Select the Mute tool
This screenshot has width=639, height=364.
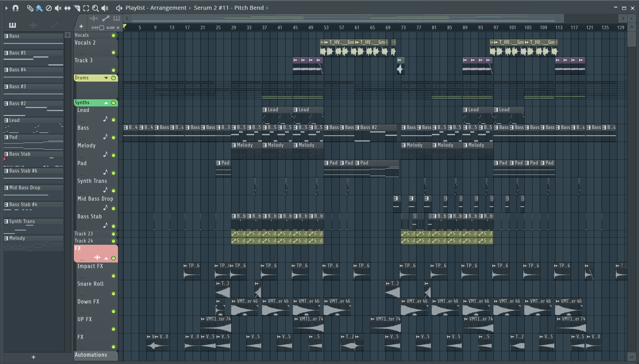tap(58, 8)
